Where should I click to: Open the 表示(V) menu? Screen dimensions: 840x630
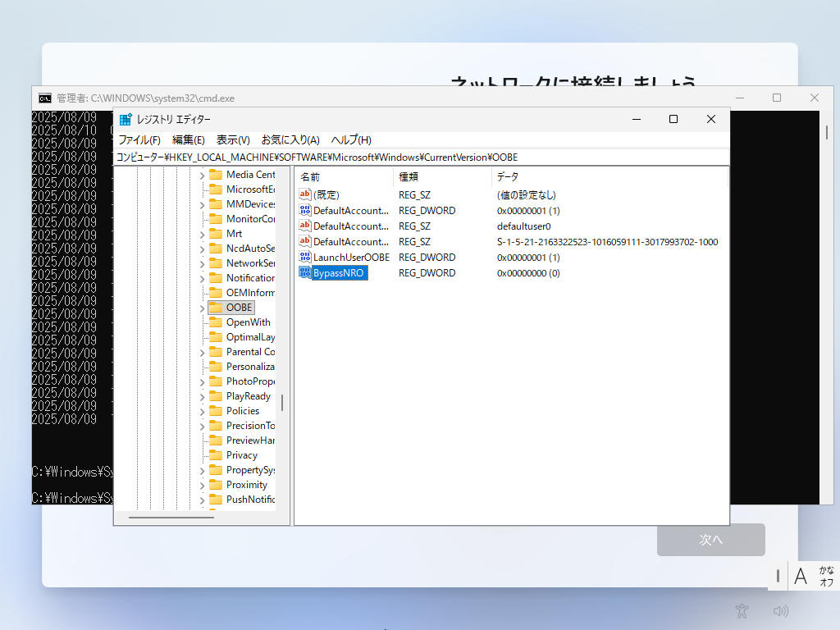point(233,139)
